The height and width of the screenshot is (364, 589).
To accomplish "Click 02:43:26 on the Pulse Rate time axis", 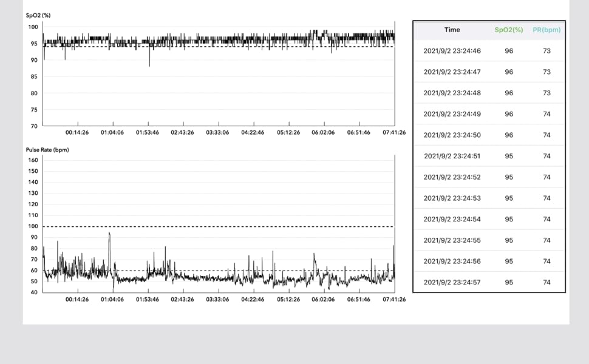I will pyautogui.click(x=183, y=300).
